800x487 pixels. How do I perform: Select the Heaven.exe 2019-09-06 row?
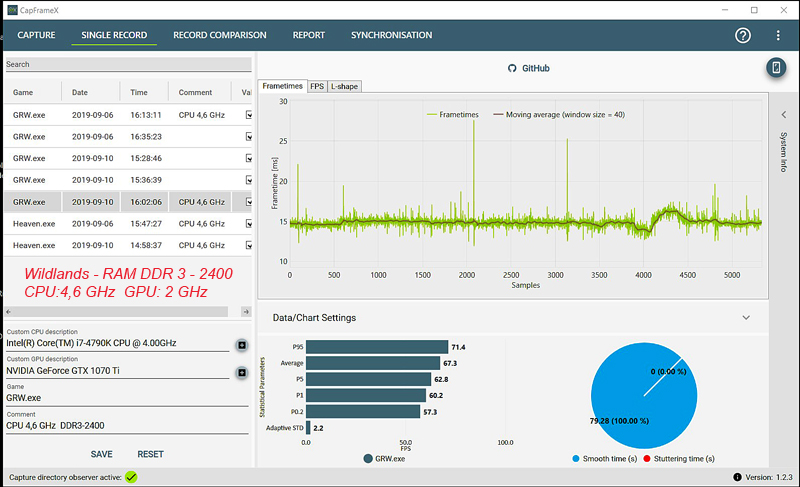click(128, 223)
